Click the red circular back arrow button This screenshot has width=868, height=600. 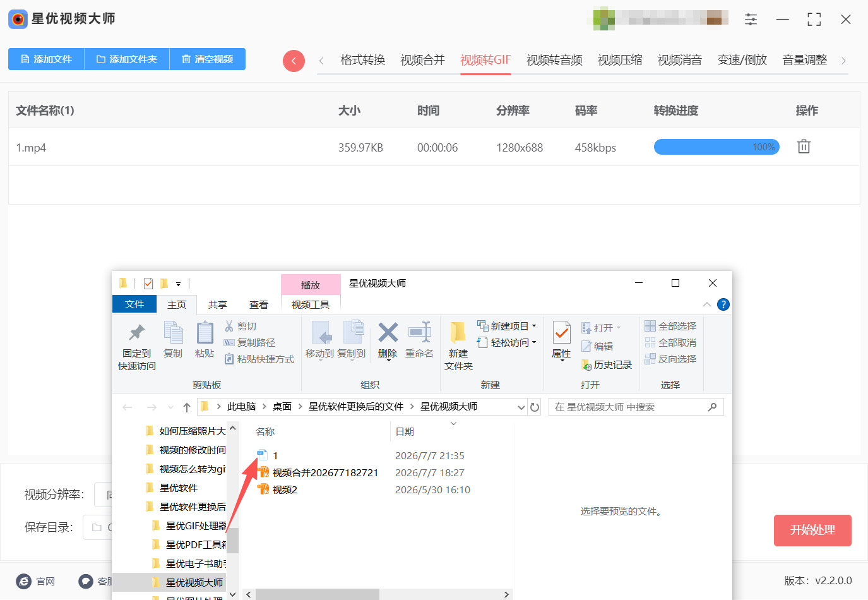[294, 61]
